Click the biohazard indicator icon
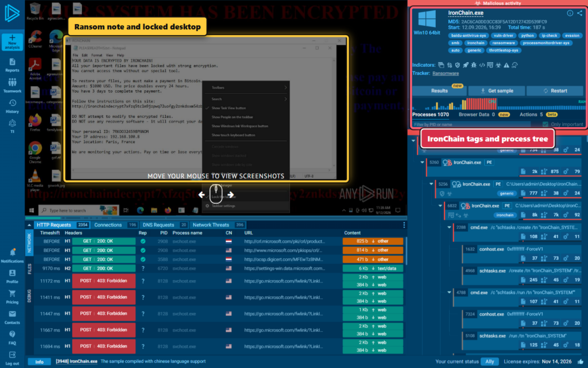This screenshot has width=588, height=368. [x=498, y=65]
